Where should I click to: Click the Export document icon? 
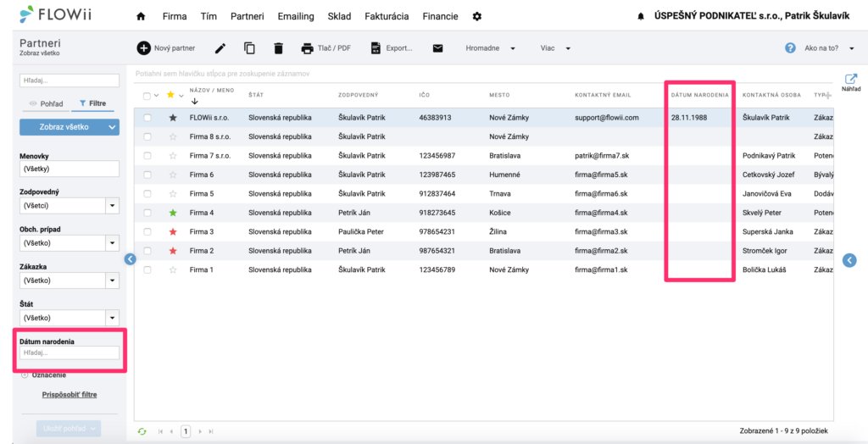tap(376, 48)
